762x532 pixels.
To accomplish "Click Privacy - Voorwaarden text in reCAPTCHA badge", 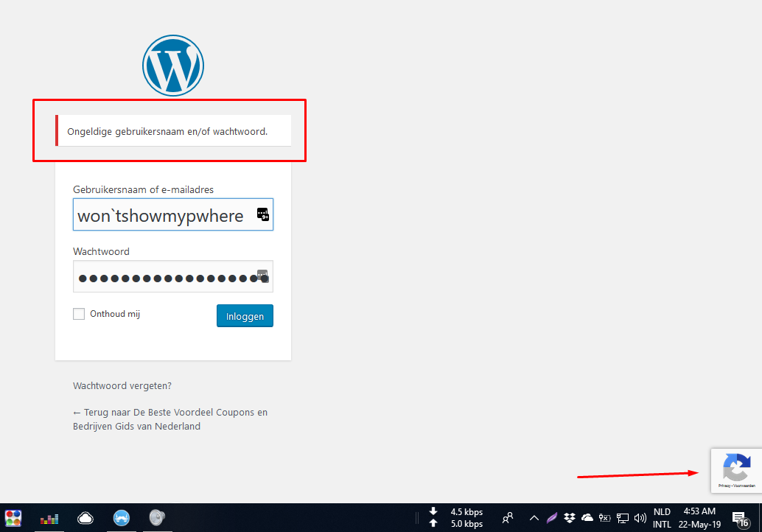I will 737,486.
